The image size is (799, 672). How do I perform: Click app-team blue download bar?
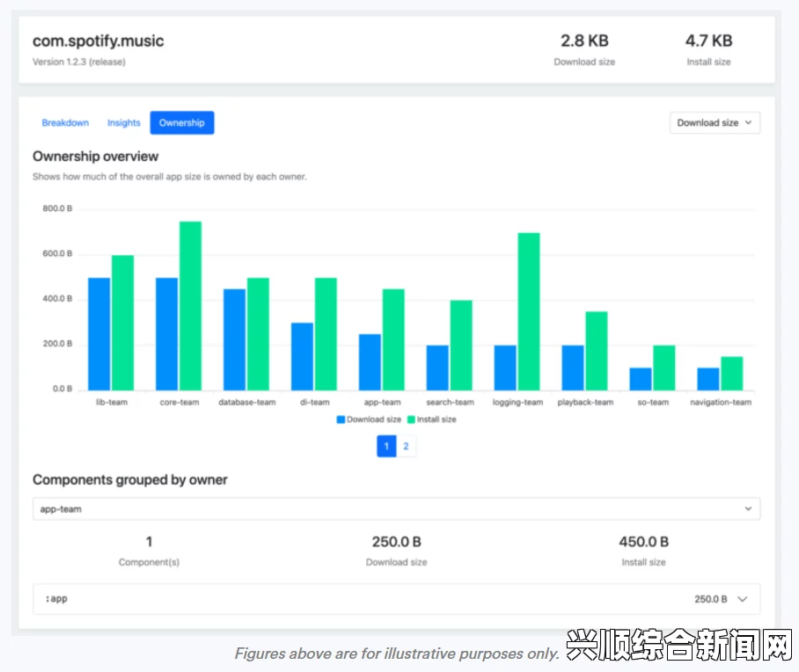click(370, 362)
